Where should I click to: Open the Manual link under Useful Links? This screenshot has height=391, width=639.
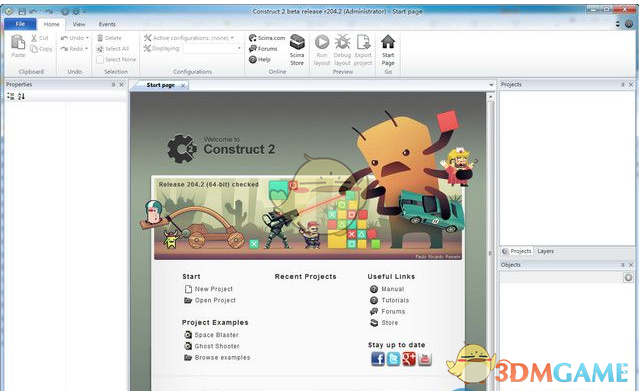pyautogui.click(x=393, y=289)
